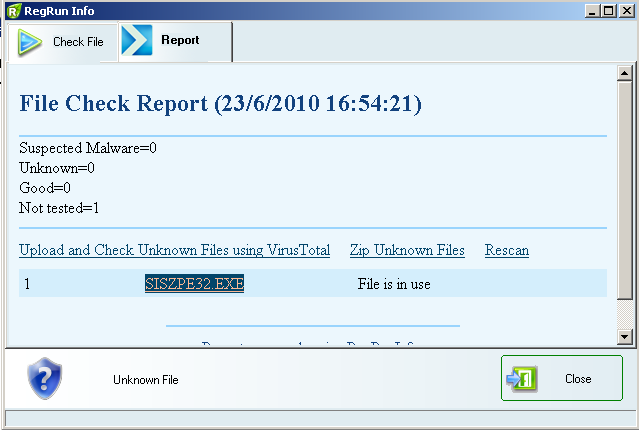Click the 'Unknown=0' line

pyautogui.click(x=57, y=168)
